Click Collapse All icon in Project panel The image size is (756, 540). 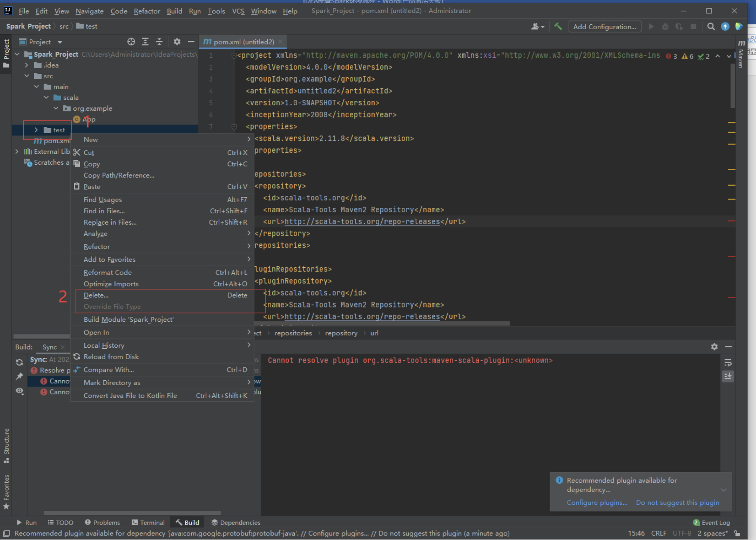click(159, 42)
